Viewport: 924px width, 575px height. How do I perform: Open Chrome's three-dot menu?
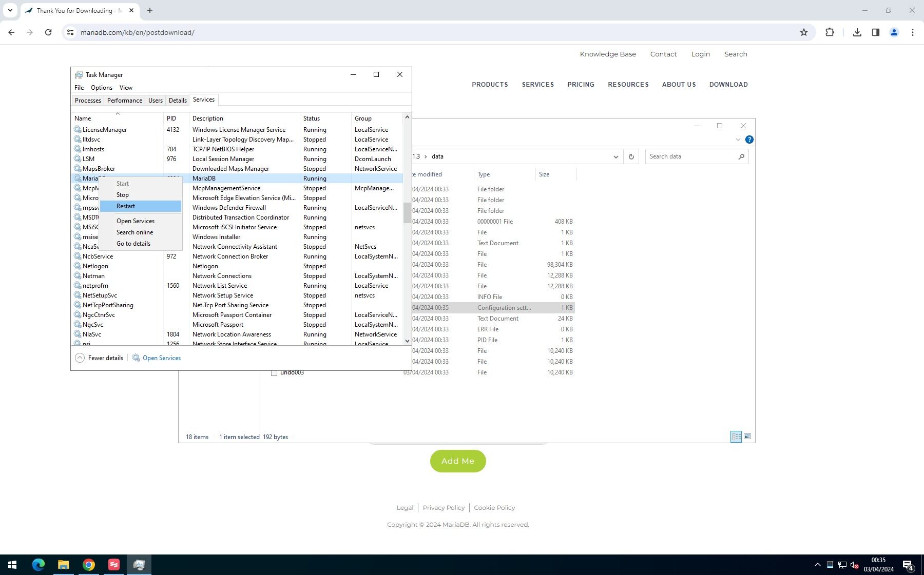tap(913, 32)
